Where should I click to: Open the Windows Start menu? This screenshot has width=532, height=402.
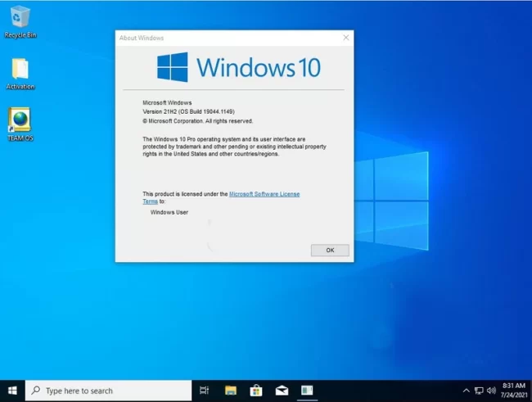[x=12, y=391]
